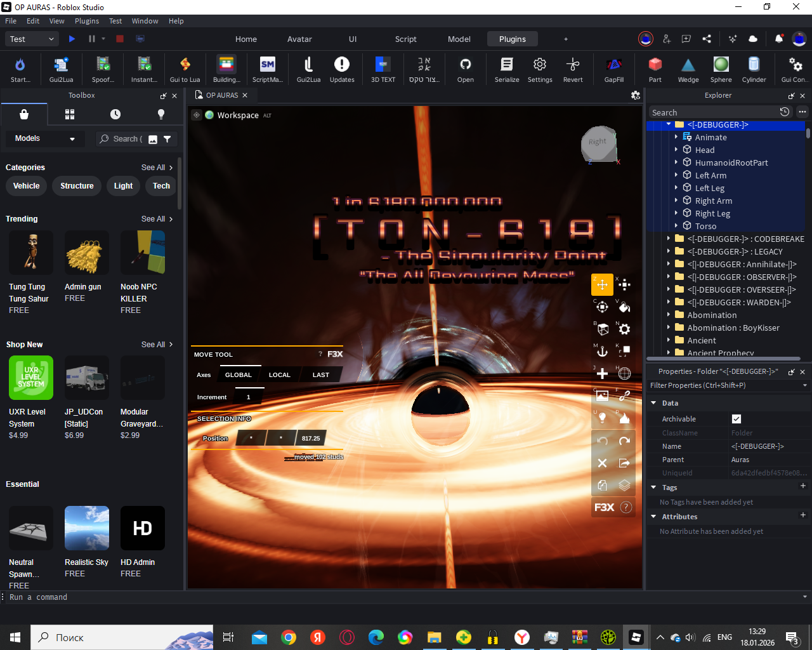
Task: Click the F3X delete selection X icon
Action: [602, 463]
